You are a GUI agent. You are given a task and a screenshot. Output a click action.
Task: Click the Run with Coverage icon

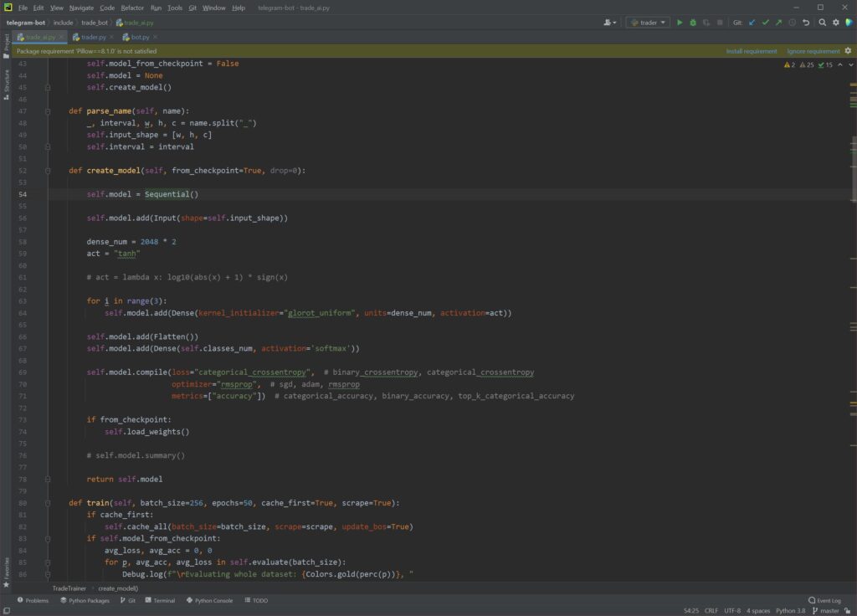pyautogui.click(x=706, y=23)
